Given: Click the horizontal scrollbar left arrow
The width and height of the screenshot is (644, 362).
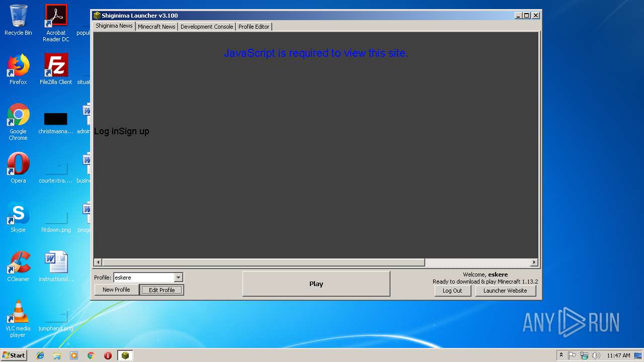Looking at the screenshot, I should tap(98, 262).
